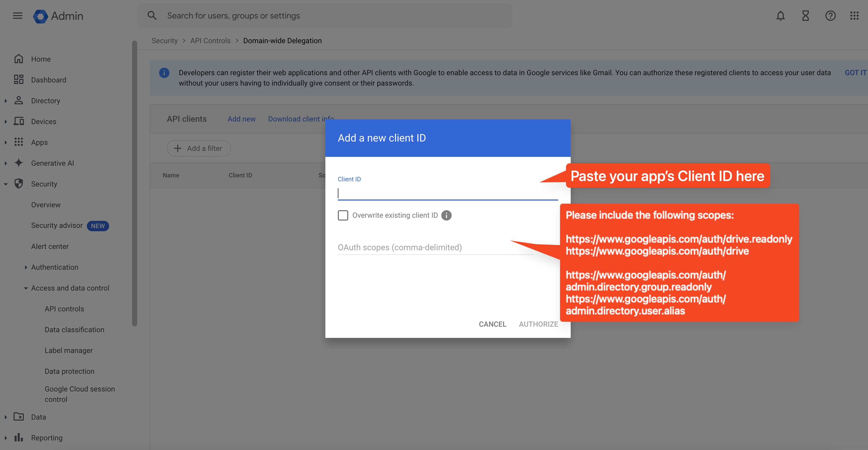868x450 pixels.
Task: Open the notifications bell
Action: [780, 16]
